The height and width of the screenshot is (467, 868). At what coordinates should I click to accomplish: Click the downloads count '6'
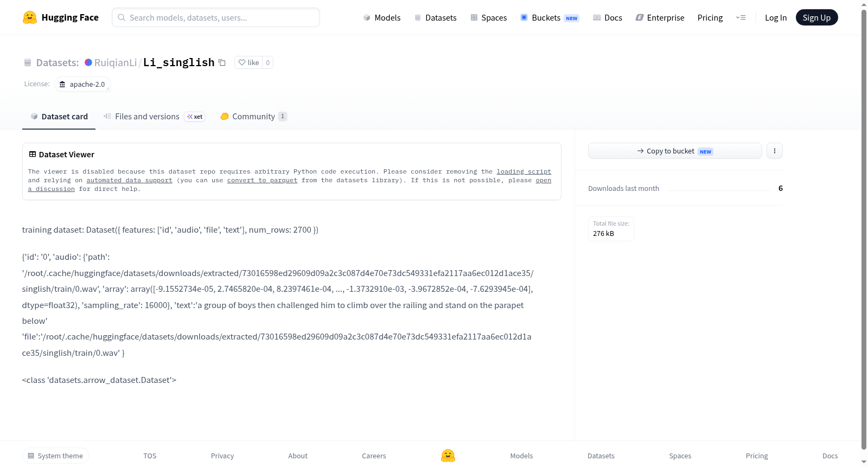[781, 188]
